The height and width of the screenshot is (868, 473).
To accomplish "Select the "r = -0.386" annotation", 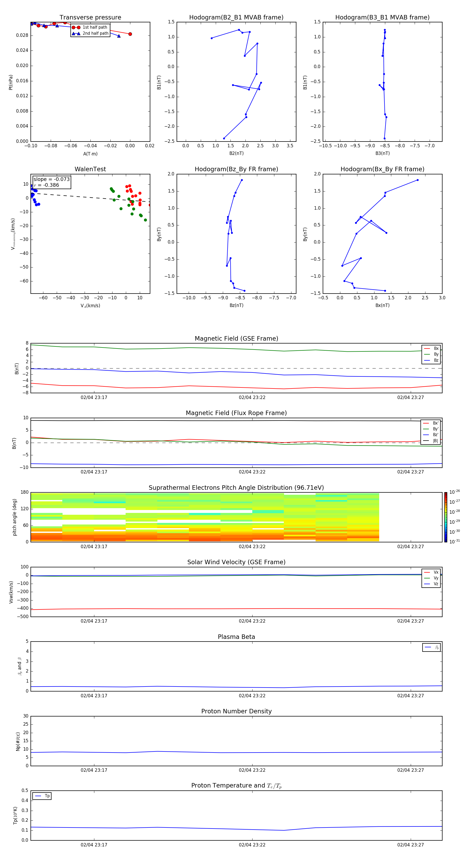I will 47,185.
